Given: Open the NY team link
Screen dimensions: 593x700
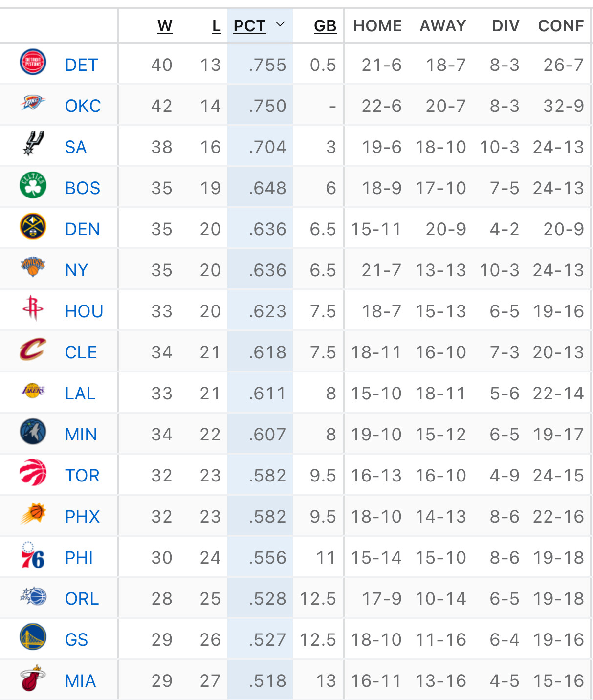Looking at the screenshot, I should (x=76, y=270).
